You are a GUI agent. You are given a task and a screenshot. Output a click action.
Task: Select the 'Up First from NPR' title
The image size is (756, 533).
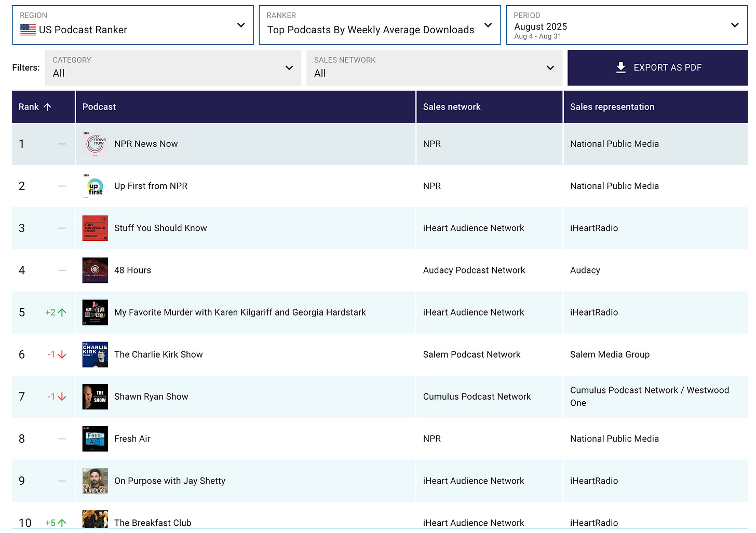pyautogui.click(x=151, y=186)
